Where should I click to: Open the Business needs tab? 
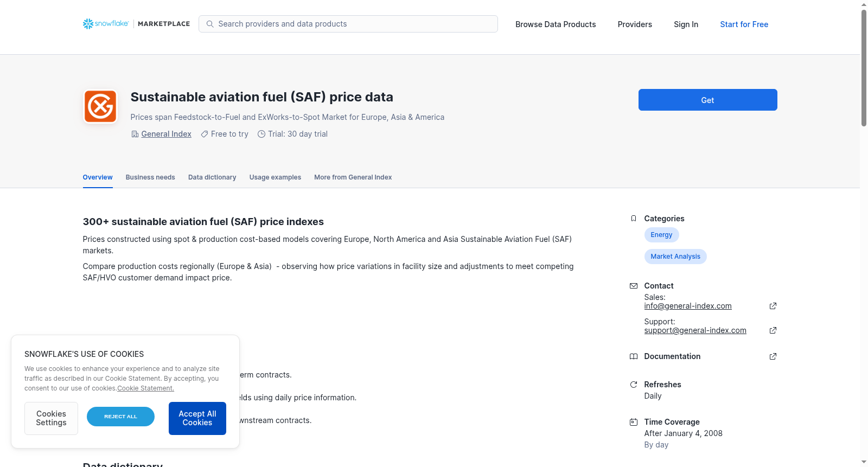150,177
